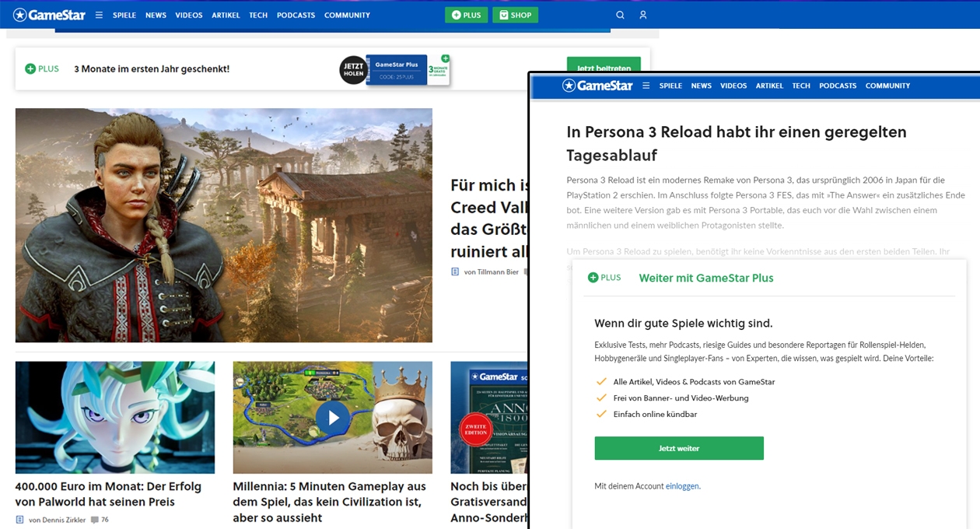Open NEWS in the Persona article window navigation

point(702,86)
